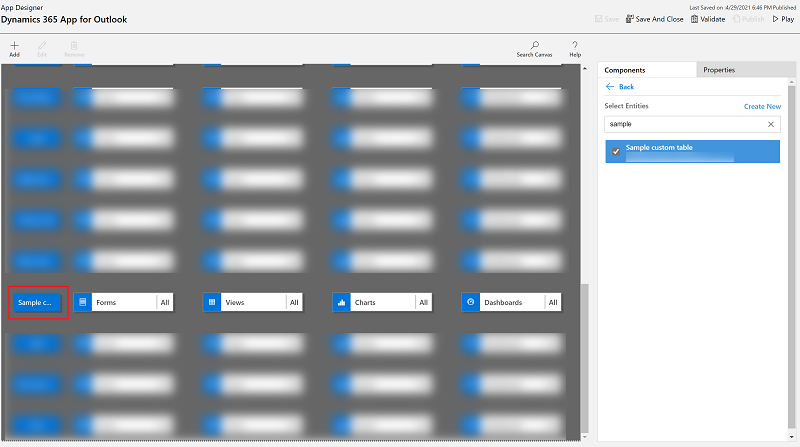Open the Help question mark
Viewport: 800px width, 447px height.
coord(575,45)
